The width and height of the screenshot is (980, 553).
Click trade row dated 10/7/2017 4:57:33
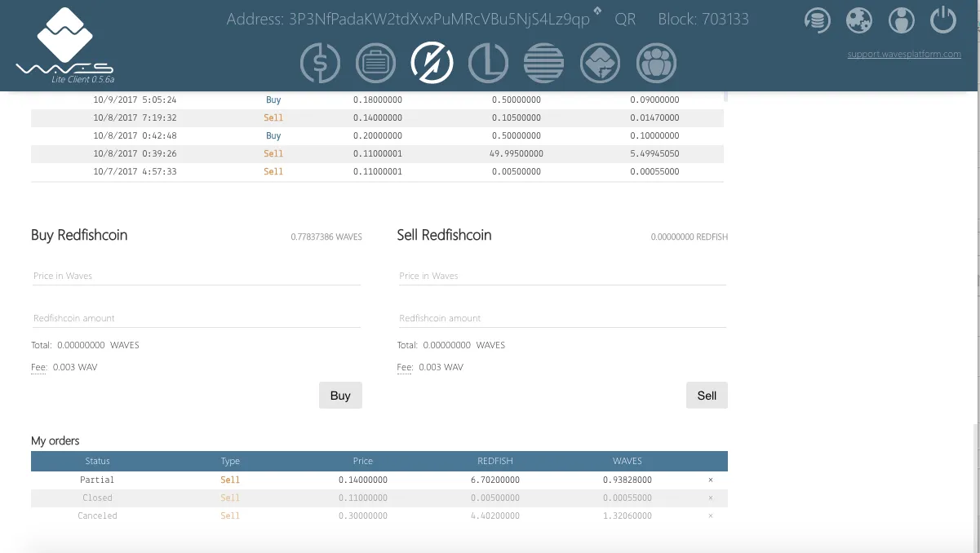pyautogui.click(x=377, y=171)
